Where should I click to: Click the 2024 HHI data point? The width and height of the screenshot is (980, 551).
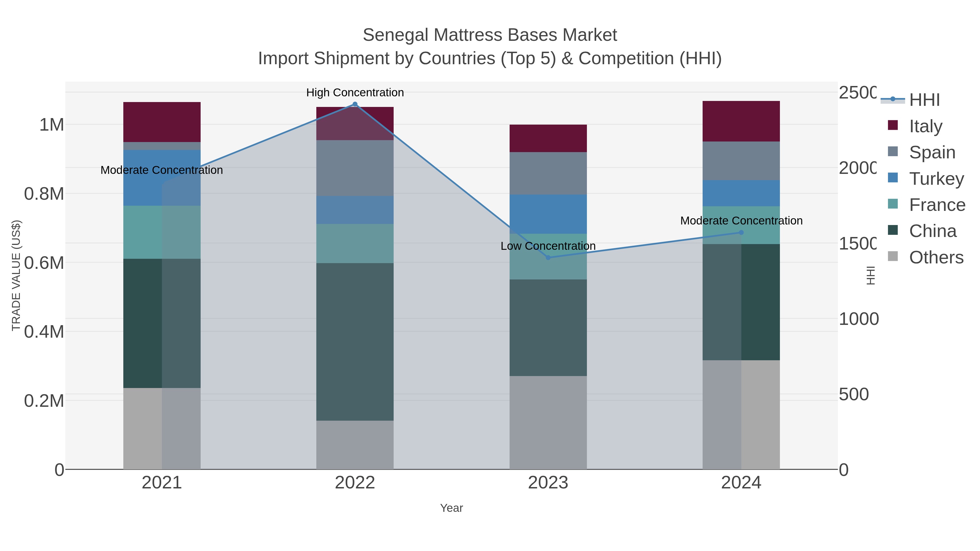741,232
